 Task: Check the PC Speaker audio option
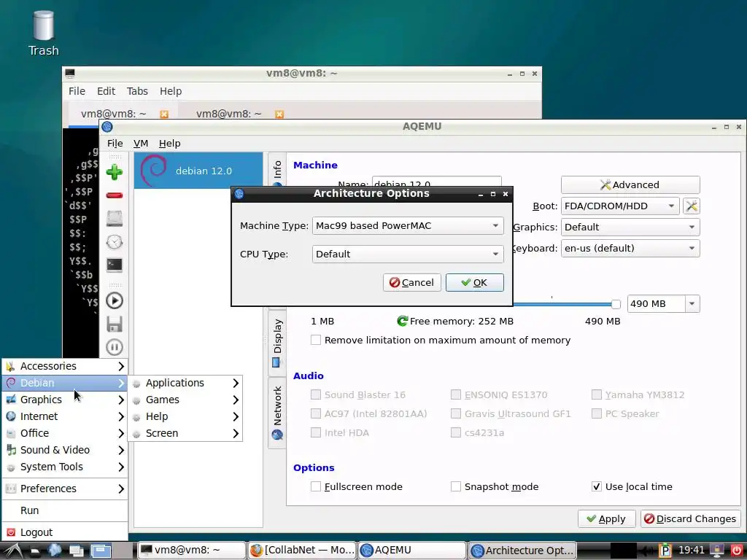pyautogui.click(x=596, y=414)
